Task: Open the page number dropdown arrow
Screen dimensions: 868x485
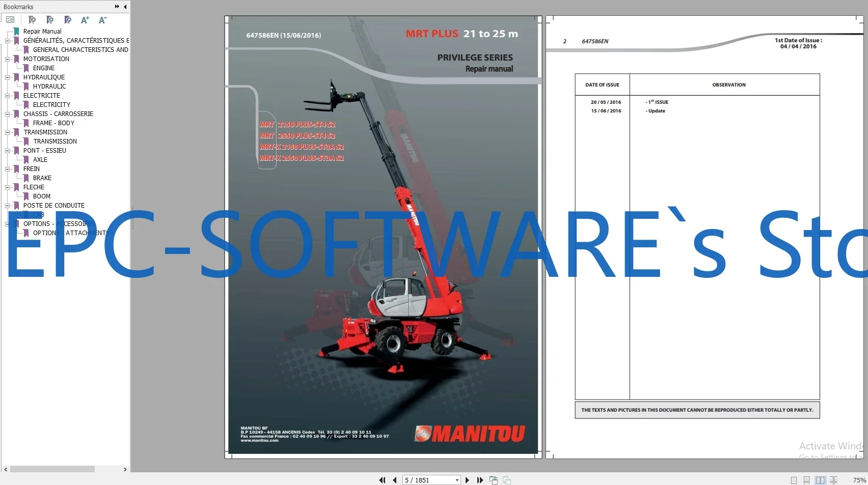Action: [x=457, y=480]
